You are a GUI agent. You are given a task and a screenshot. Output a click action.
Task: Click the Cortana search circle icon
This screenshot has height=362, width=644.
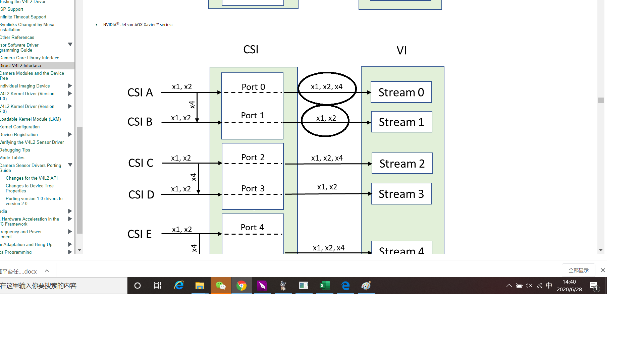[x=137, y=286]
